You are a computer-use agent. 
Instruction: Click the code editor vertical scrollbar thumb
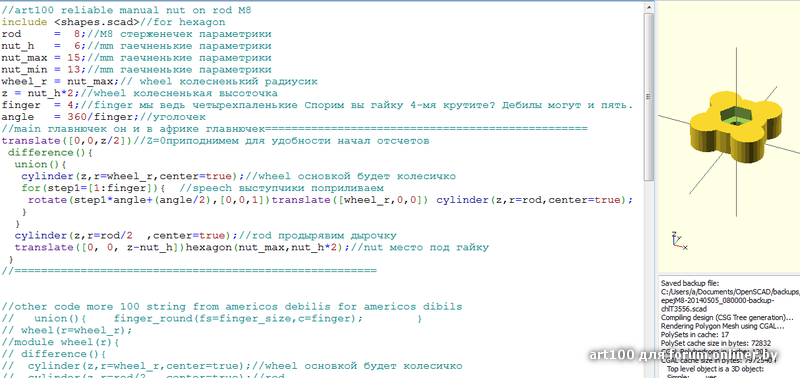click(648, 96)
